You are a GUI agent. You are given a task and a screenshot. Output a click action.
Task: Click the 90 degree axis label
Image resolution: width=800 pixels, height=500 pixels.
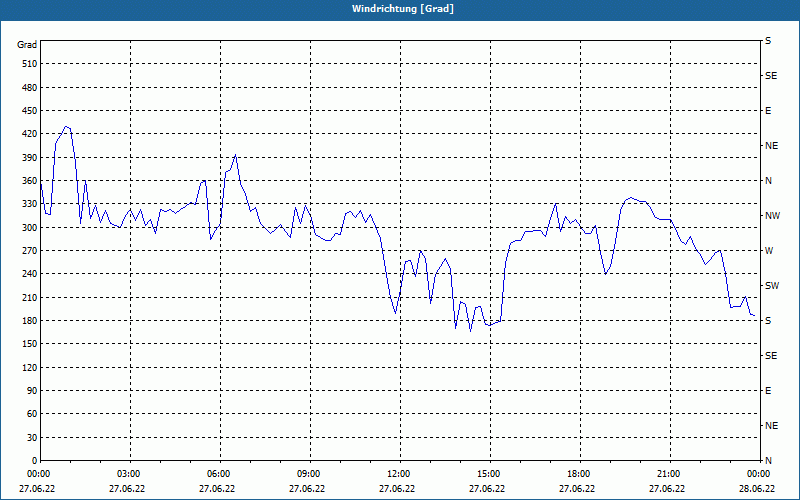(32, 391)
